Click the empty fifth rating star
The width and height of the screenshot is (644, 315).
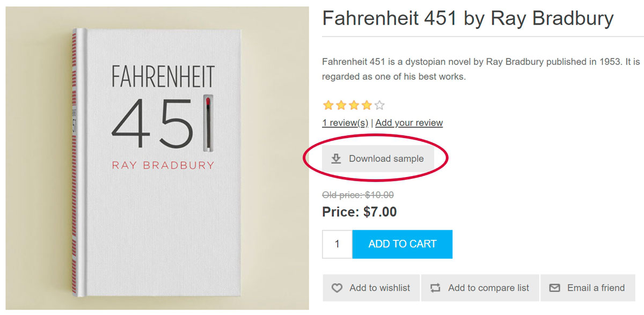pyautogui.click(x=379, y=105)
